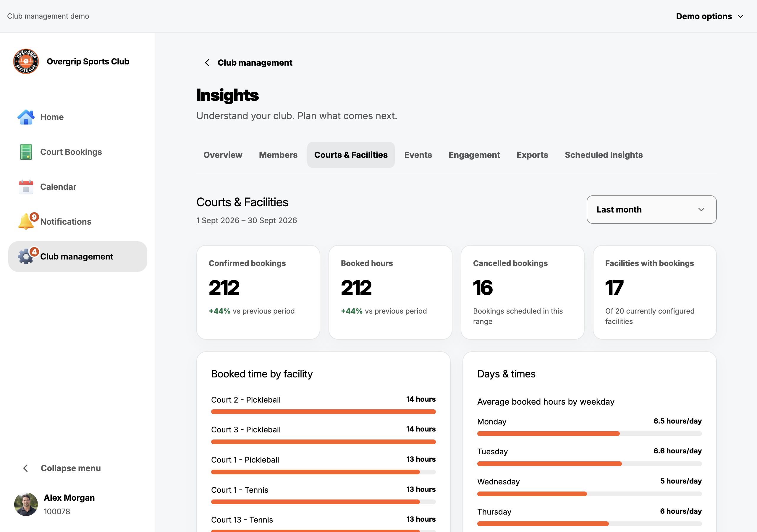Open the Exports tab

[532, 155]
